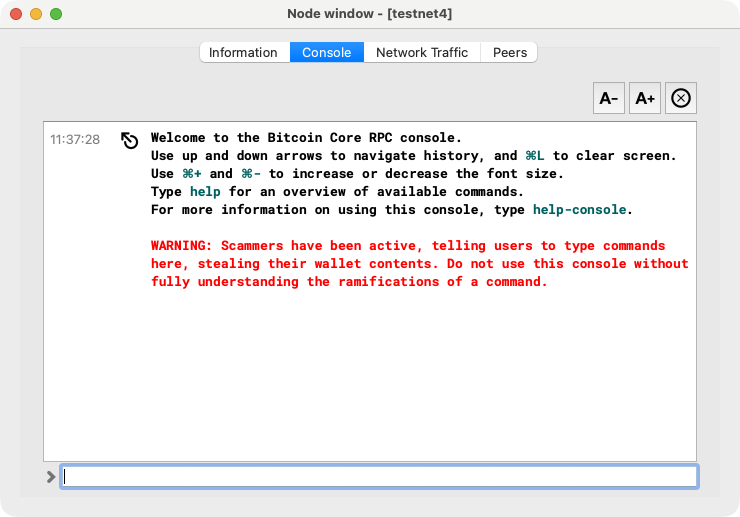Focus the console command input field
Image resolution: width=740 pixels, height=517 pixels.
[379, 476]
